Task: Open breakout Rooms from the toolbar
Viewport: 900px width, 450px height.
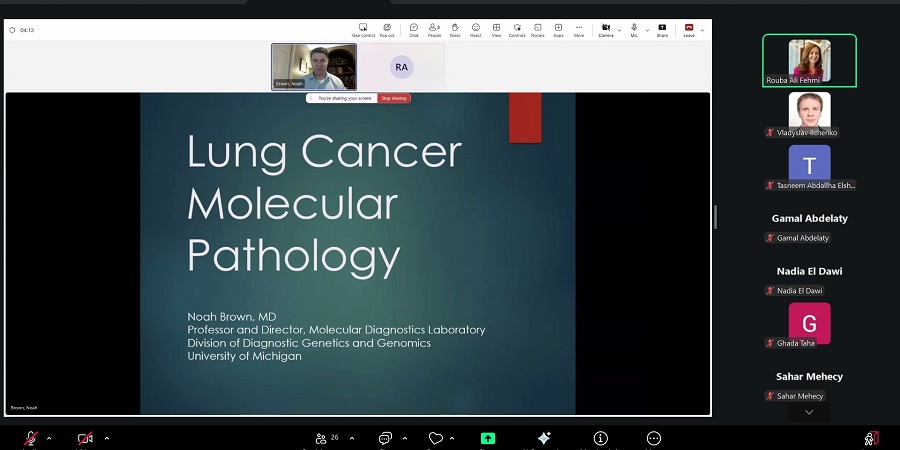Action: coord(538,30)
